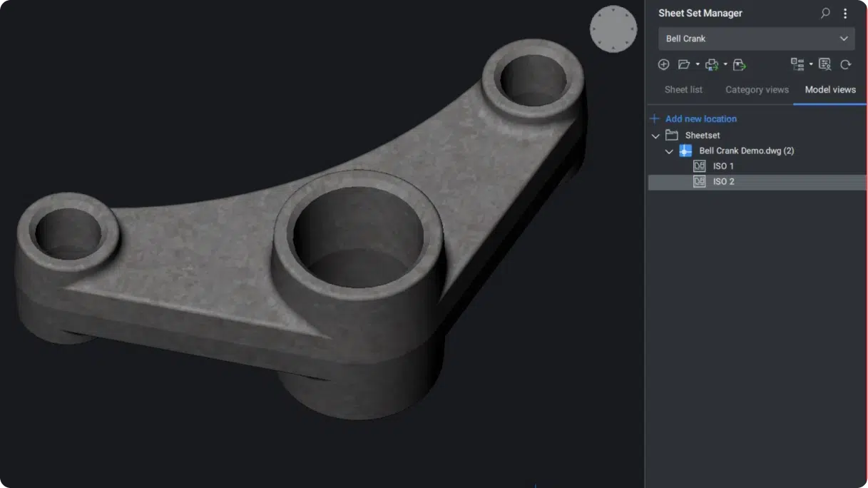
Task: Click the eTransmit package icon
Action: 739,64
